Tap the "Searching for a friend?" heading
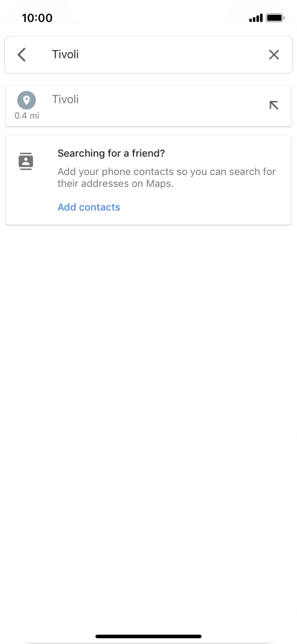This screenshot has width=297, height=644. pyautogui.click(x=111, y=153)
